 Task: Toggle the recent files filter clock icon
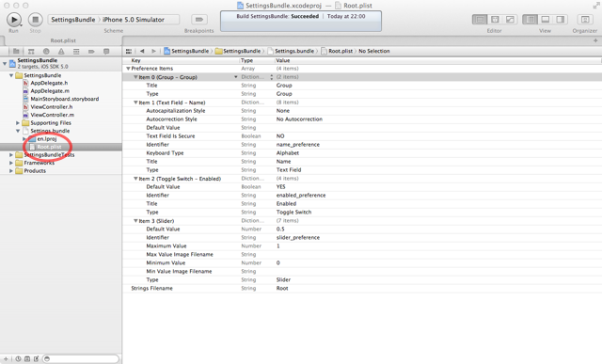click(x=18, y=359)
